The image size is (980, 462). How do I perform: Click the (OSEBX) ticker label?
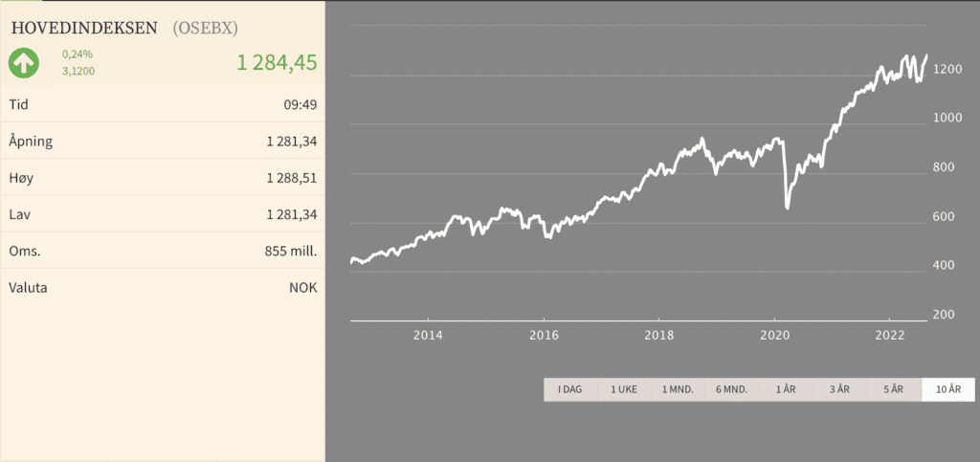pyautogui.click(x=206, y=28)
